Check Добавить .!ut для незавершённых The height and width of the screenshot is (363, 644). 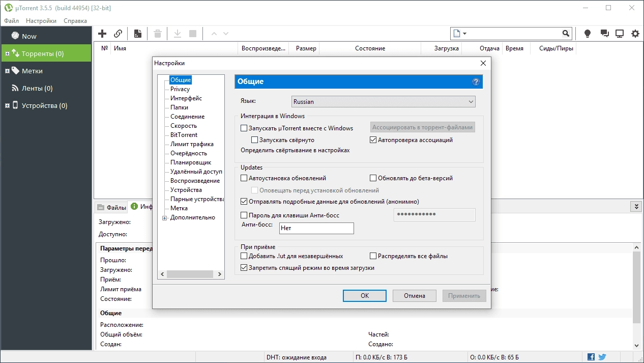(244, 256)
